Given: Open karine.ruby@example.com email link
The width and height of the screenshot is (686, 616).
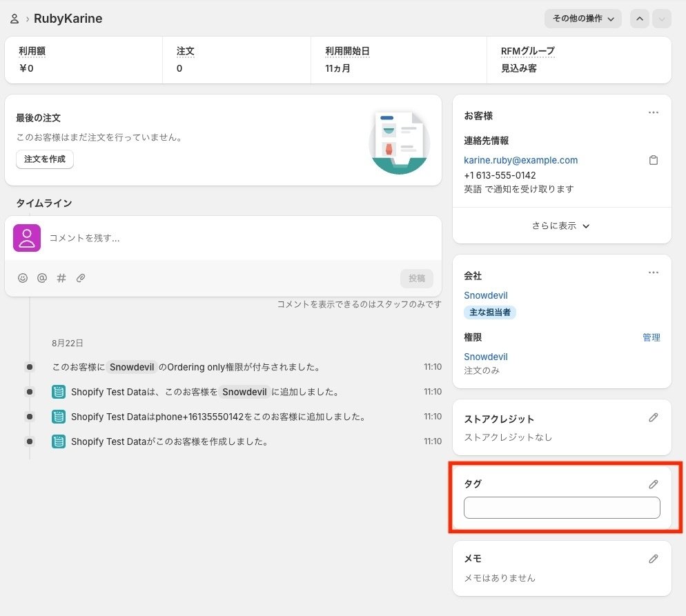Looking at the screenshot, I should [520, 160].
